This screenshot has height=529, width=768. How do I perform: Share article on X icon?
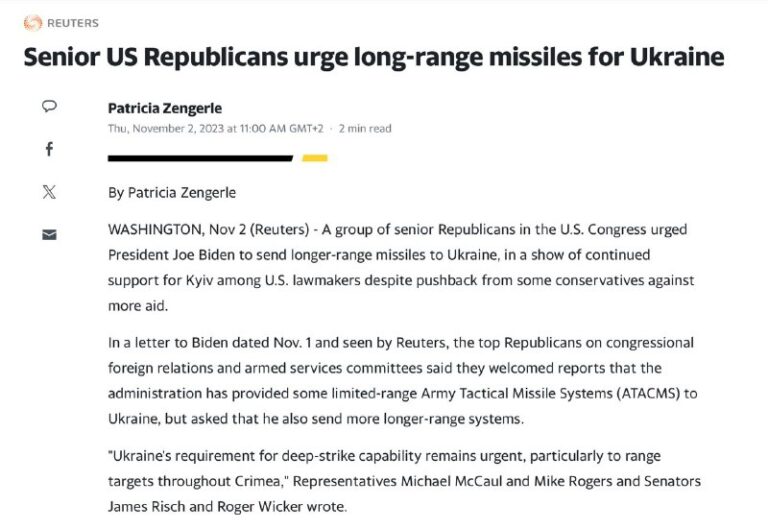(x=49, y=192)
